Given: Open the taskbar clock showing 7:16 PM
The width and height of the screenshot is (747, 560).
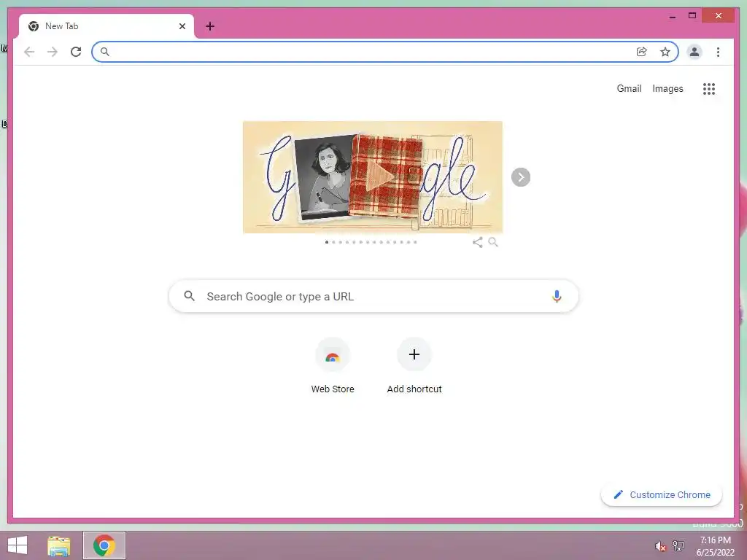Looking at the screenshot, I should 715,546.
